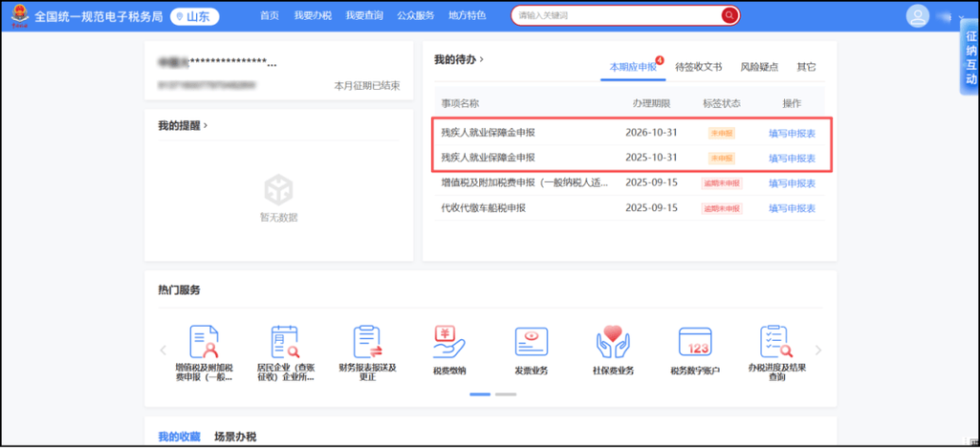The height and width of the screenshot is (448, 980).
Task: Switch to the 风险疑点 tab
Action: [x=759, y=67]
